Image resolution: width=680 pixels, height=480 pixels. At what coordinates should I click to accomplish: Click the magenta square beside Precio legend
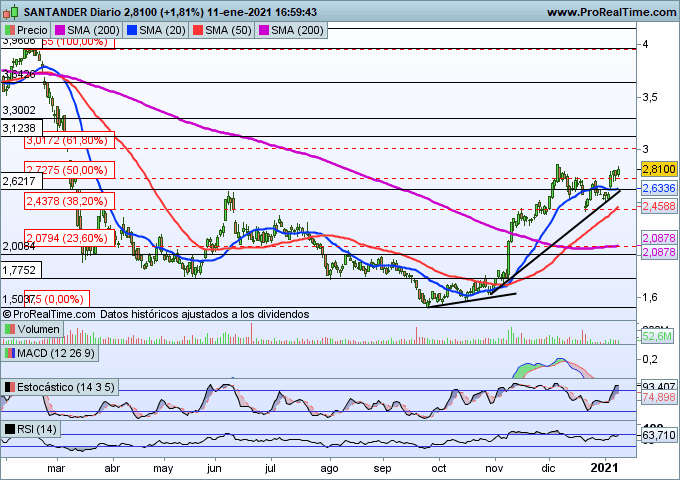pos(60,30)
